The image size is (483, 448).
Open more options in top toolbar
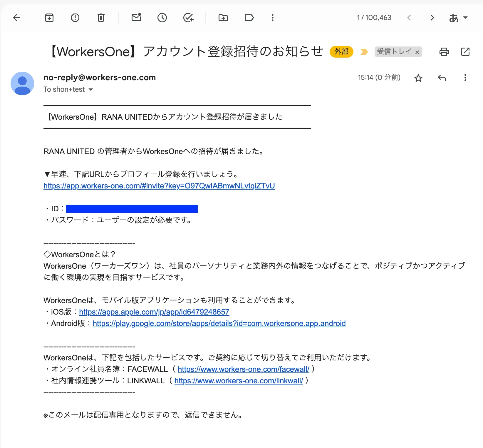[x=273, y=18]
